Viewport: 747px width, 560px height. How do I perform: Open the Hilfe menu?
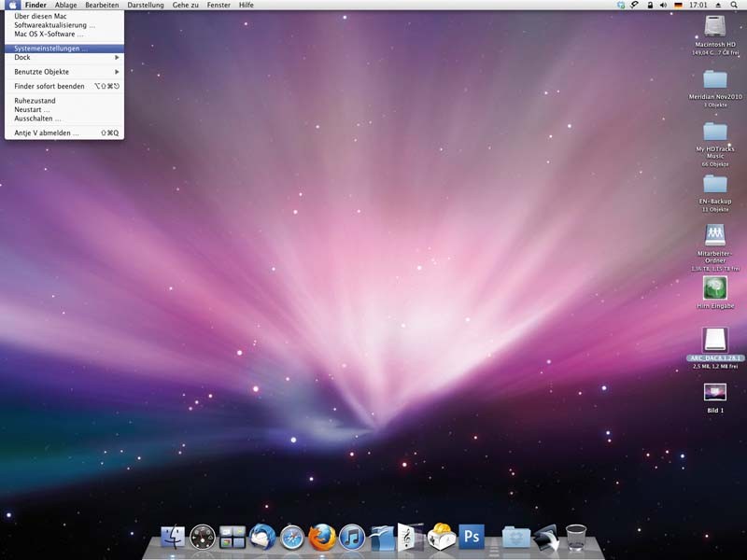pyautogui.click(x=247, y=5)
